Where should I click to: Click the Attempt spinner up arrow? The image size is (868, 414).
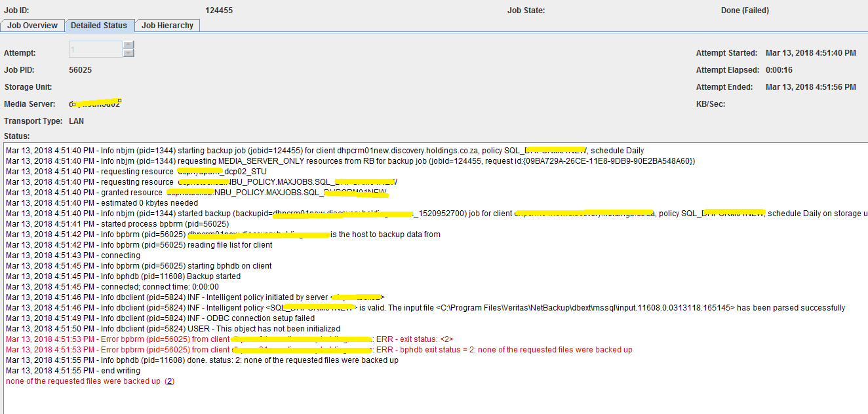coord(128,45)
